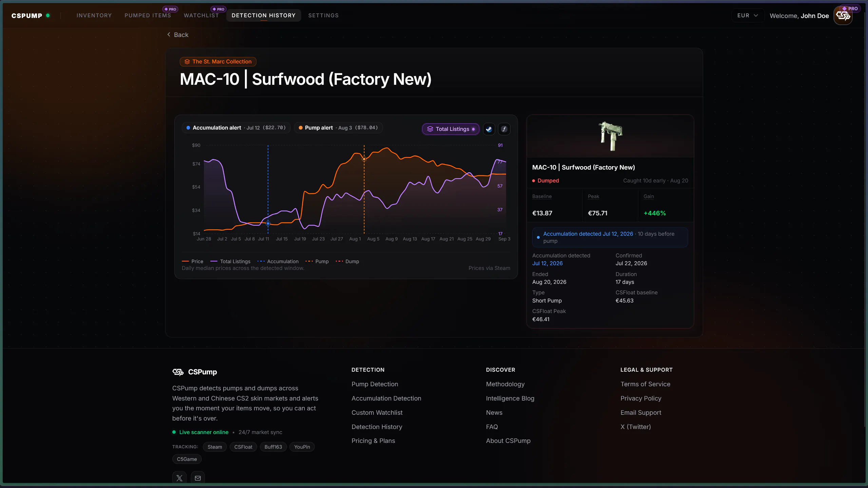Screen dimensions: 868x488
Task: Click the MAC-10 Surfwood weapon thumbnail
Action: (x=610, y=136)
